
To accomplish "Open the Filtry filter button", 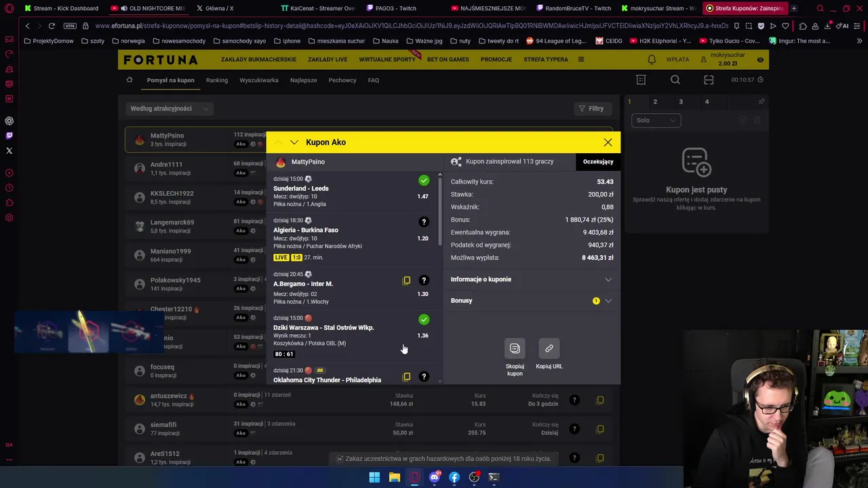I will (592, 108).
